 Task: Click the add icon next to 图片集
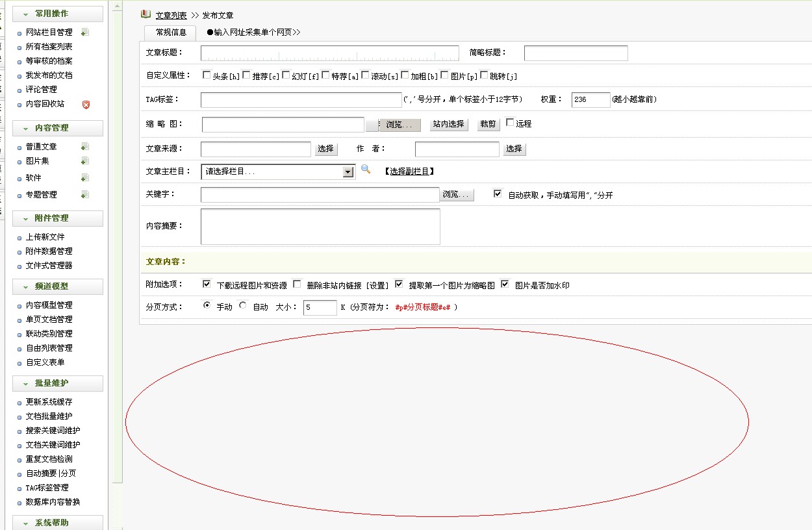(x=85, y=161)
